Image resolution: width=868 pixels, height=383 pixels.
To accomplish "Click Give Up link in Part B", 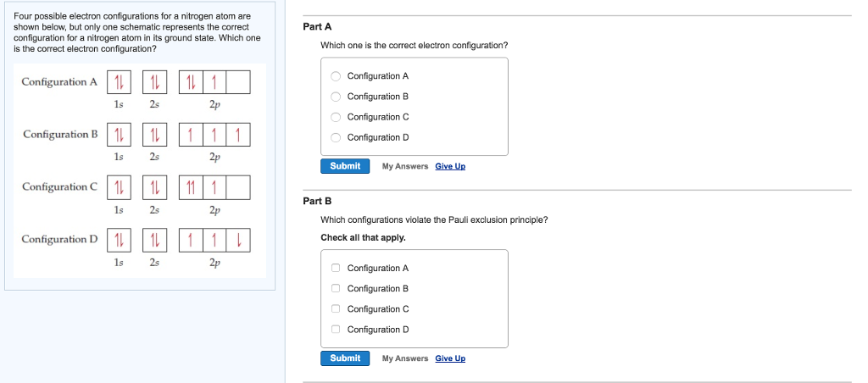I will click(x=450, y=358).
